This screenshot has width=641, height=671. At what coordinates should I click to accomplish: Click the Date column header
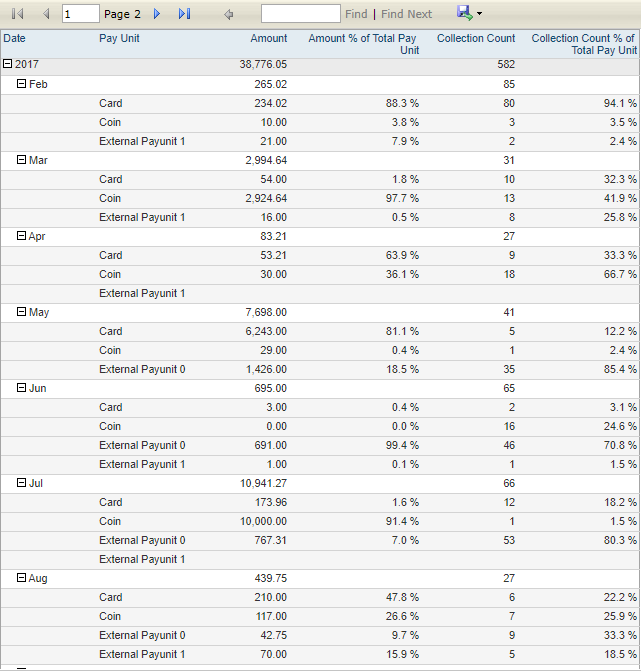[x=14, y=38]
